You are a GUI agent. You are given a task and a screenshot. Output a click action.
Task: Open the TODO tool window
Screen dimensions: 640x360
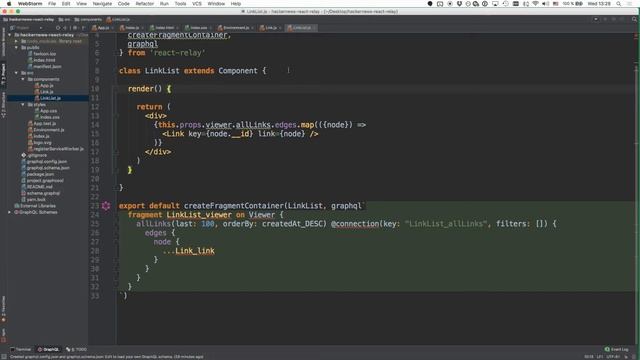(x=76, y=349)
